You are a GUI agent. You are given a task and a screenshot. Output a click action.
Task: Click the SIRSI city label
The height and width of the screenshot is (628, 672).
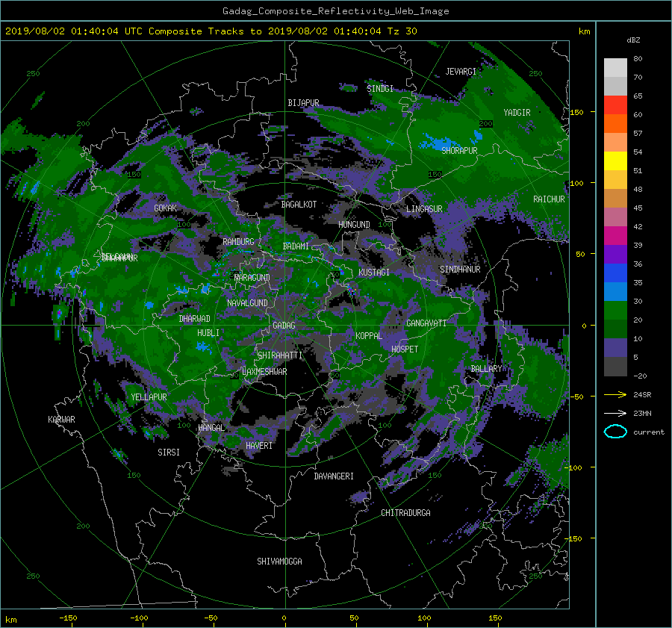(x=169, y=453)
